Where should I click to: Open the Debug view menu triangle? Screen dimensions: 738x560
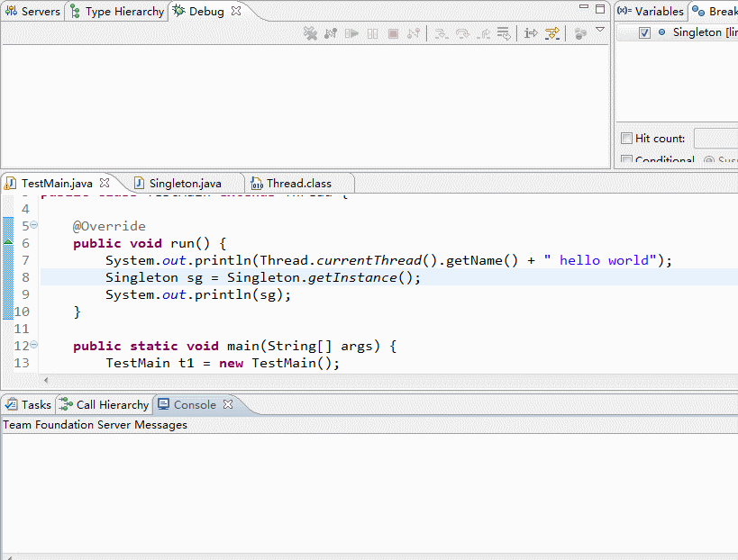point(600,30)
